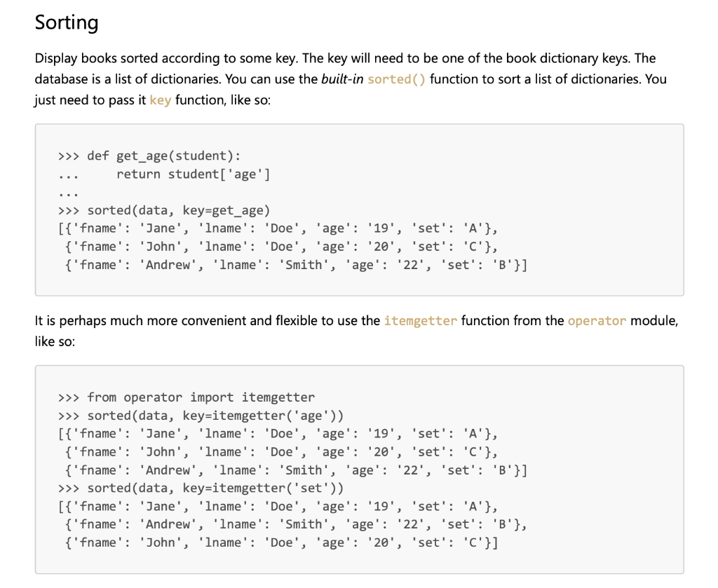Viewport: 718px width, 588px height.
Task: Click the italic built-in text
Action: (342, 79)
